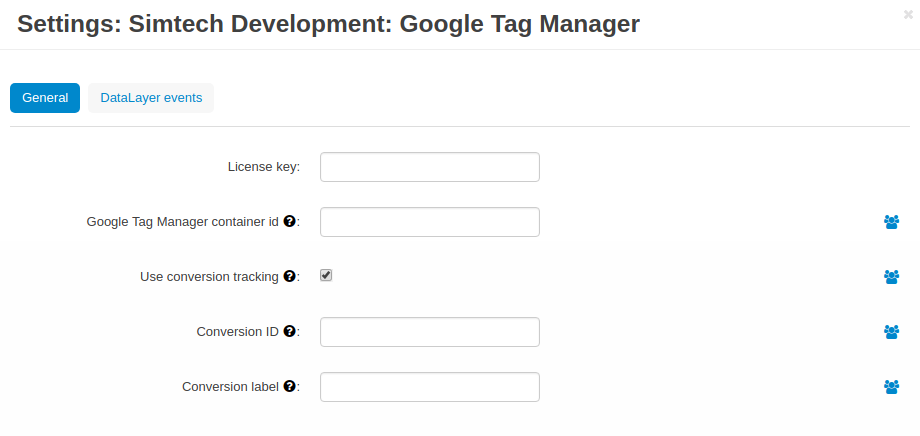Image resolution: width=920 pixels, height=436 pixels.
Task: Select the users icon beside Conversion ID field
Action: (x=891, y=332)
